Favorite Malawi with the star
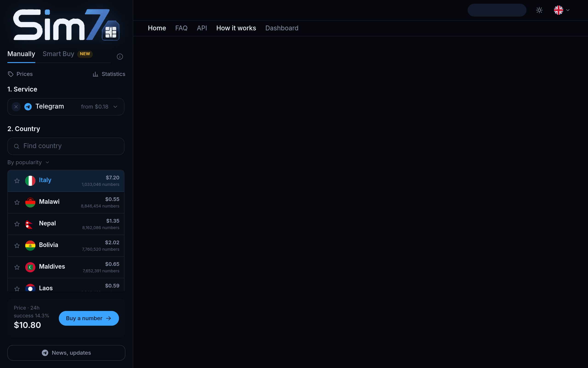Viewport: 588px width, 368px height. [17, 202]
